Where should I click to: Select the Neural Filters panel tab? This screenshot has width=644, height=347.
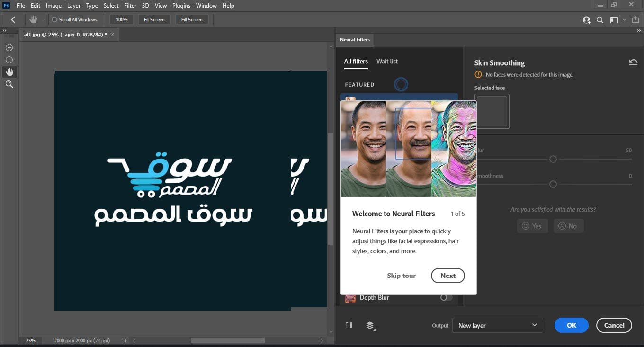355,40
